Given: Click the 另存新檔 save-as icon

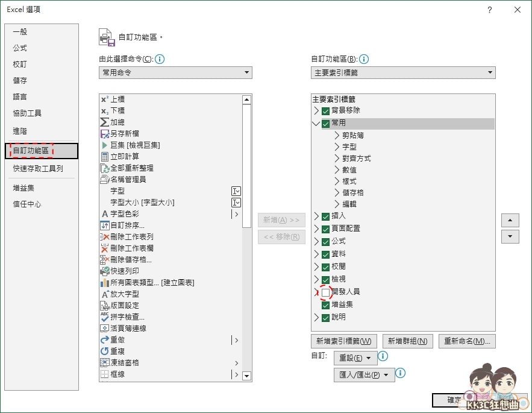Looking at the screenshot, I should pos(105,134).
